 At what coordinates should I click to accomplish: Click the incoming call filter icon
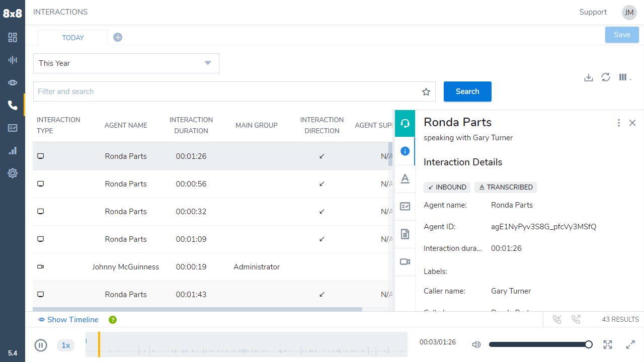coord(557,319)
